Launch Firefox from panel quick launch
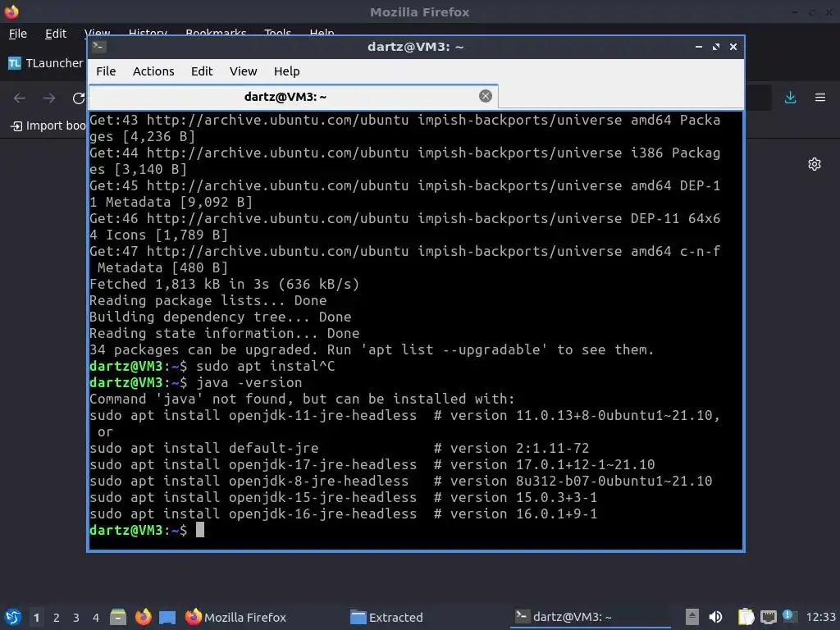The image size is (840, 630). 143,617
